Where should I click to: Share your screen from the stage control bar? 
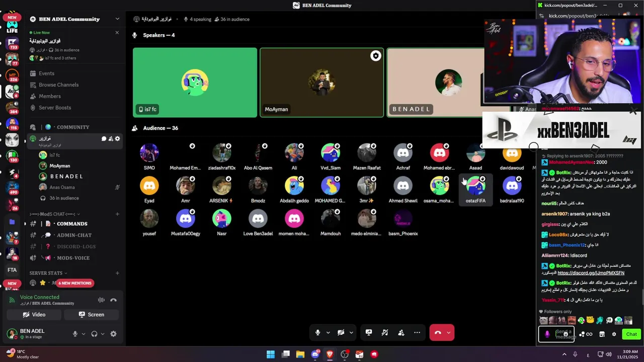[x=369, y=332]
